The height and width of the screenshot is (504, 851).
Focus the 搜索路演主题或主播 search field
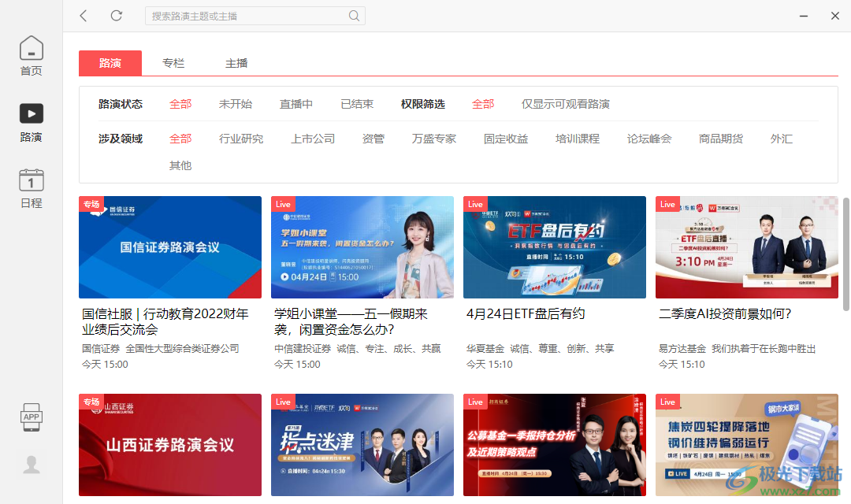click(255, 16)
